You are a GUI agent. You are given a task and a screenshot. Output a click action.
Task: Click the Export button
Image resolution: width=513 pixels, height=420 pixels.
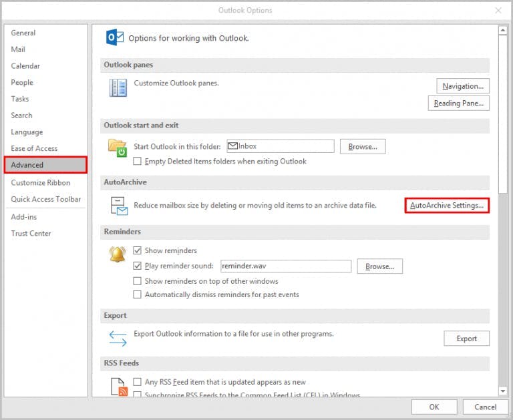click(x=466, y=339)
